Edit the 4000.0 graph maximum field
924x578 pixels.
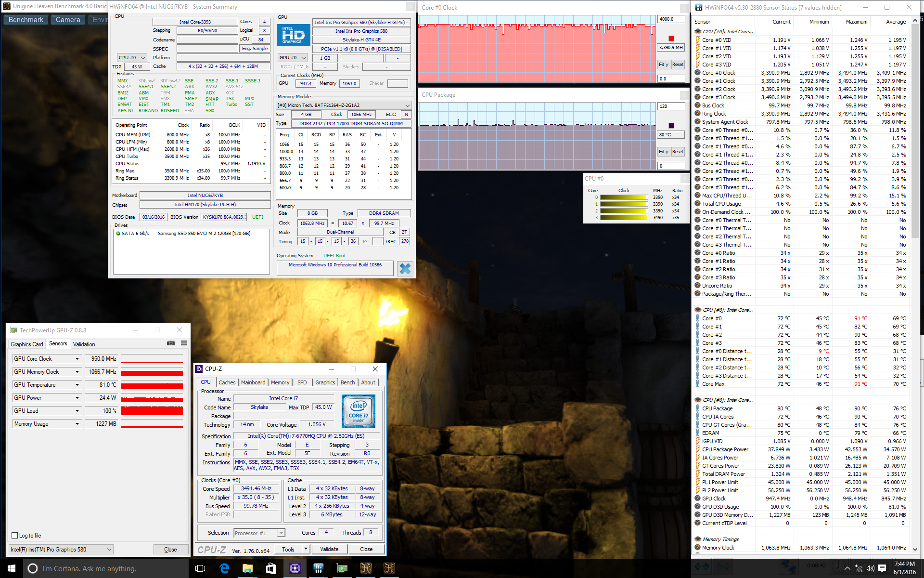[x=671, y=19]
